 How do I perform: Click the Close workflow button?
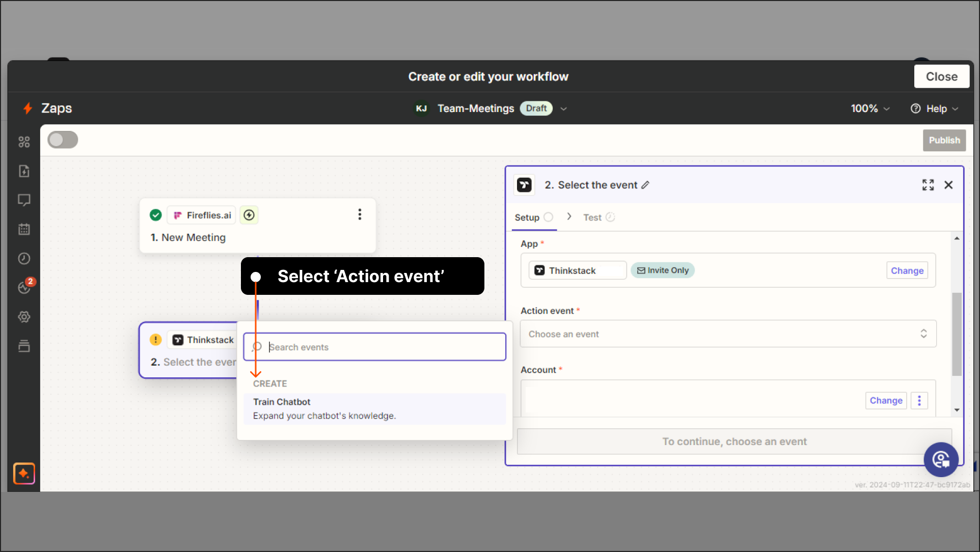(x=941, y=76)
